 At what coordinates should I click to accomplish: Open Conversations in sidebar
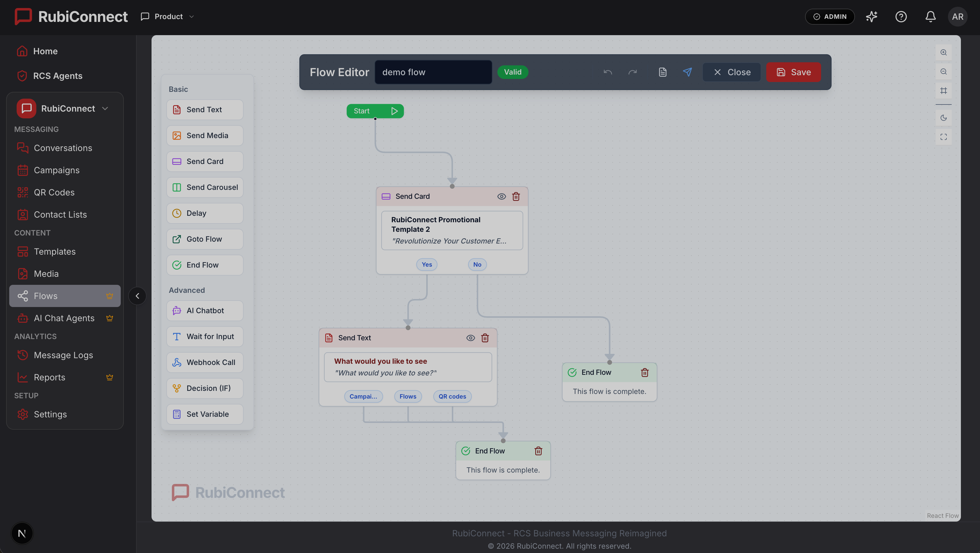point(65,148)
